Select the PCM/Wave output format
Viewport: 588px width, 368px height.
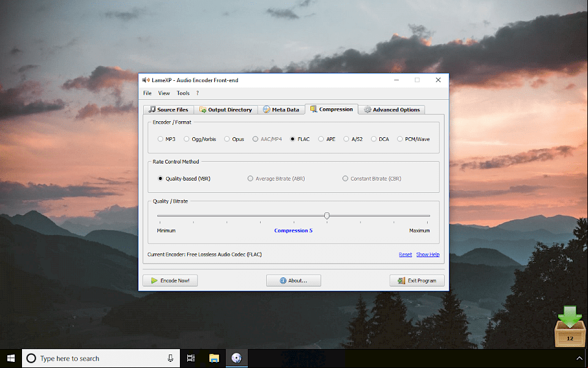413,139
